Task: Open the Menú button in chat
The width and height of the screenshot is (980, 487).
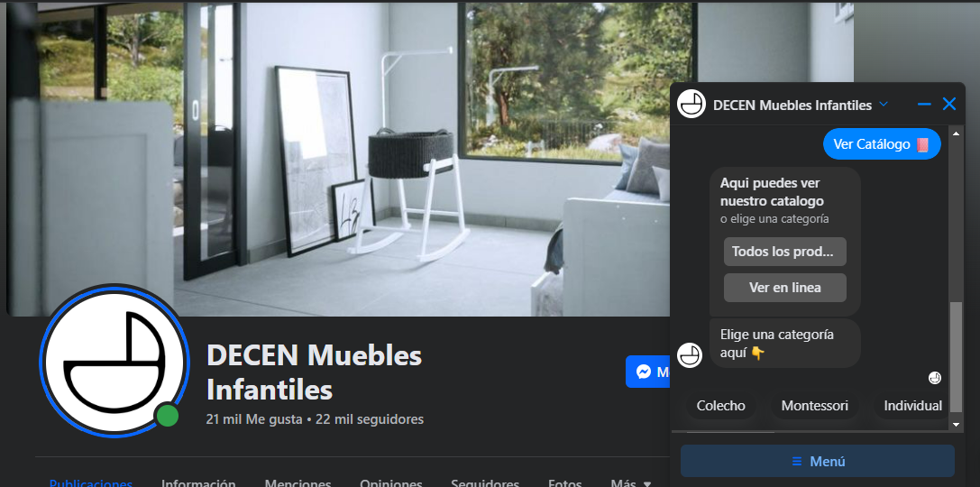Action: [818, 462]
